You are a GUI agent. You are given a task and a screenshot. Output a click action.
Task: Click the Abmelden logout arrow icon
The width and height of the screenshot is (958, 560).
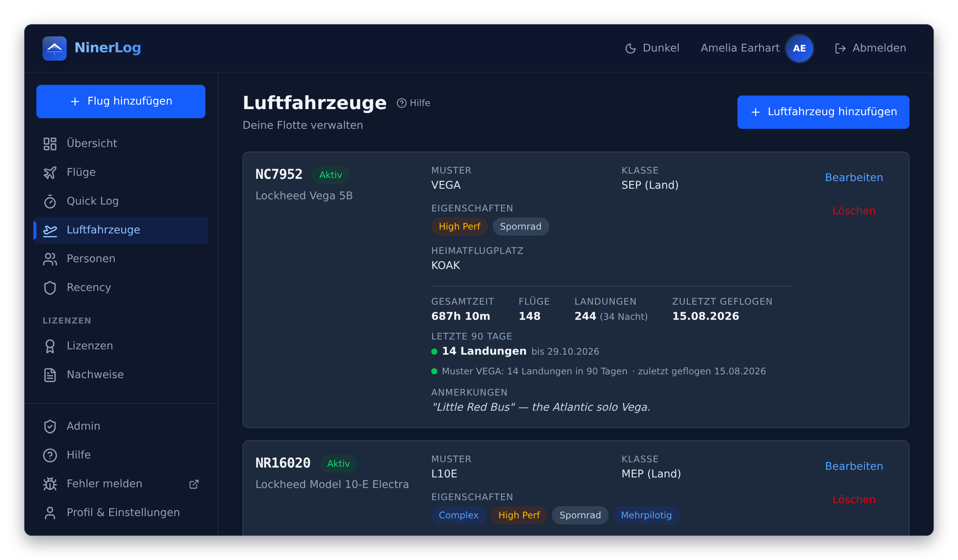coord(840,48)
